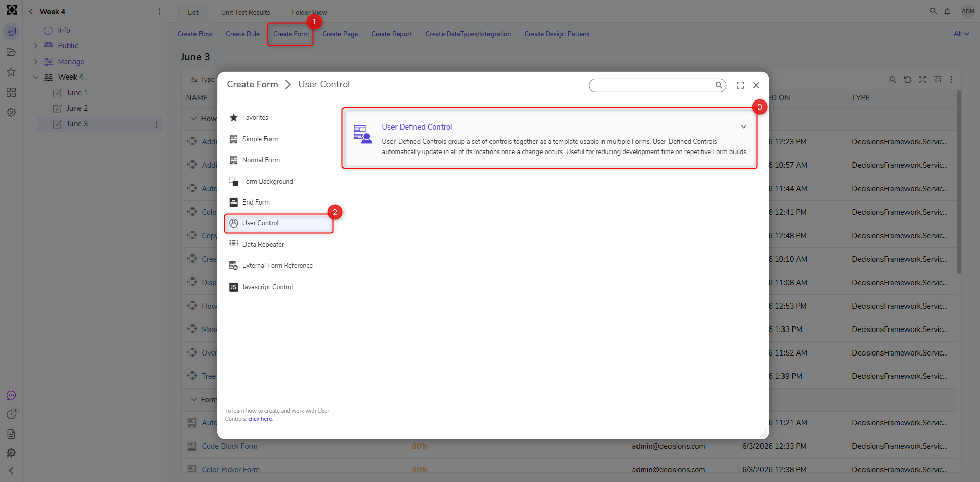Click the User Defined Control title

point(417,127)
